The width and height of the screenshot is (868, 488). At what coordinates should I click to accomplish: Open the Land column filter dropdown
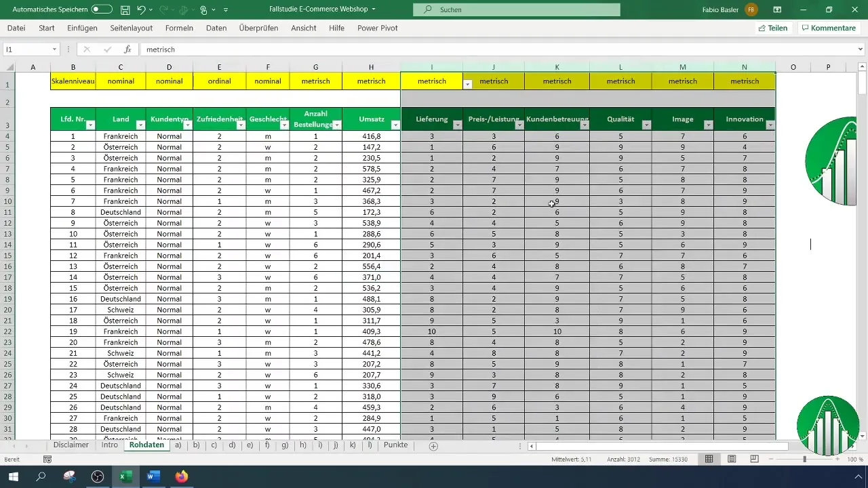tap(140, 125)
